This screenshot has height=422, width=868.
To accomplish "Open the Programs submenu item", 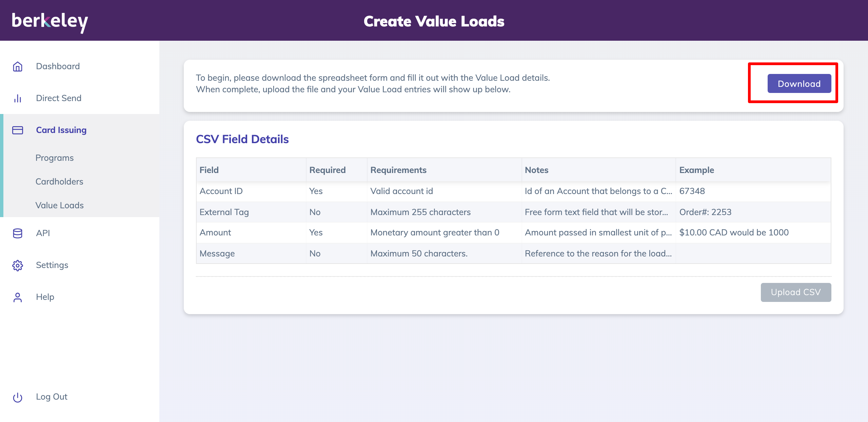I will click(x=55, y=158).
